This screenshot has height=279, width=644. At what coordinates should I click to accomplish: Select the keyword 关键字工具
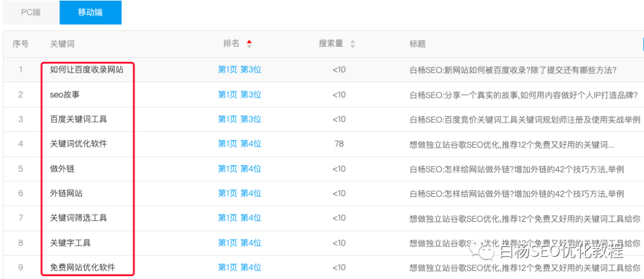click(x=70, y=243)
